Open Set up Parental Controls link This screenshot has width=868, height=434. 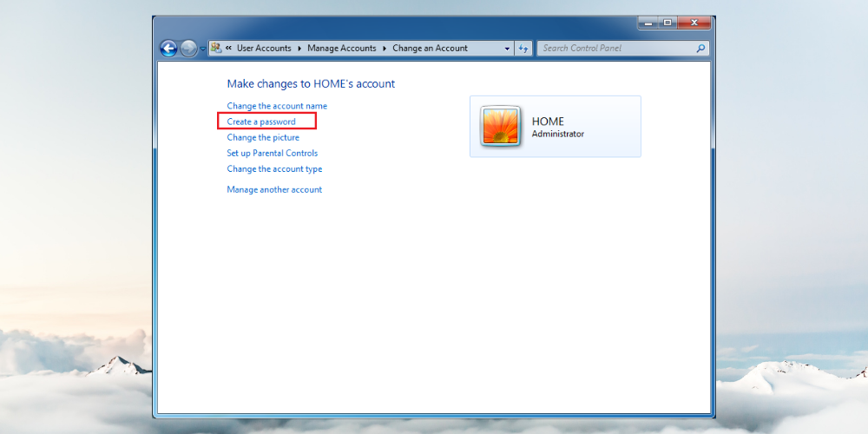tap(273, 153)
